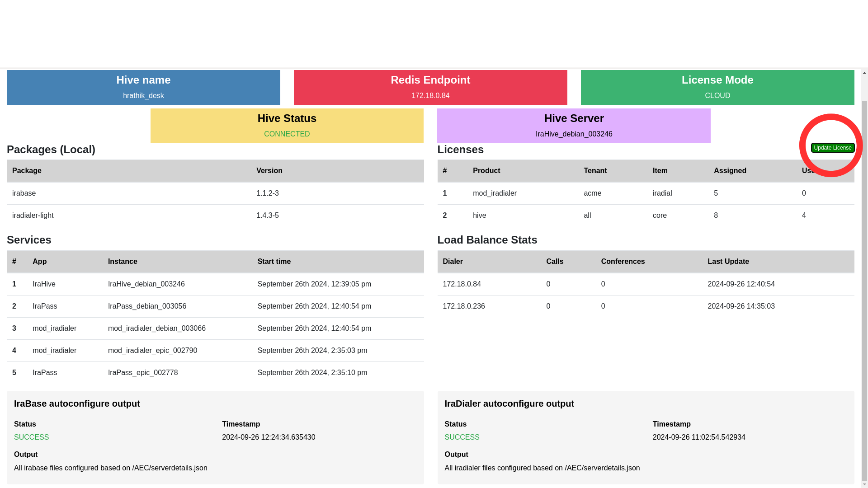Click the scrollbar up arrow
The height and width of the screenshot is (488, 868).
(x=864, y=73)
